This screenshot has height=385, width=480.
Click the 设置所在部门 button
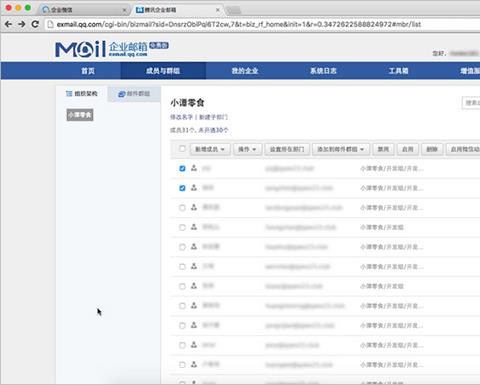pyautogui.click(x=287, y=149)
